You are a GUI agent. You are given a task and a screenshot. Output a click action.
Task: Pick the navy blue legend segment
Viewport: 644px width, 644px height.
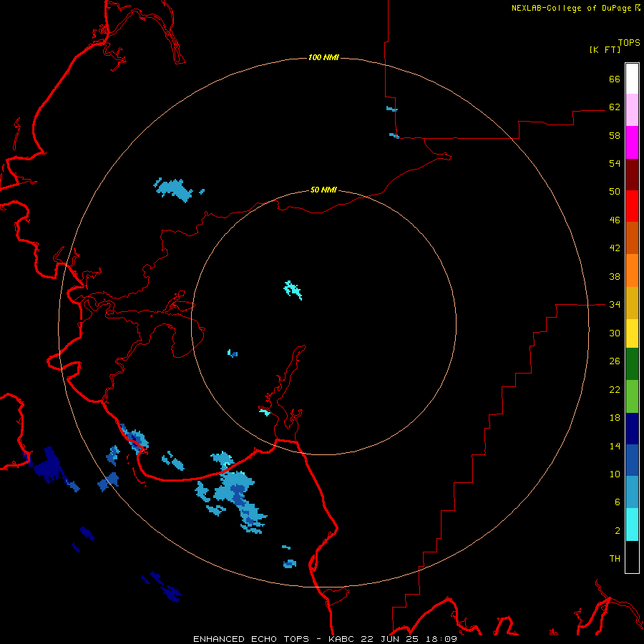[x=632, y=429]
